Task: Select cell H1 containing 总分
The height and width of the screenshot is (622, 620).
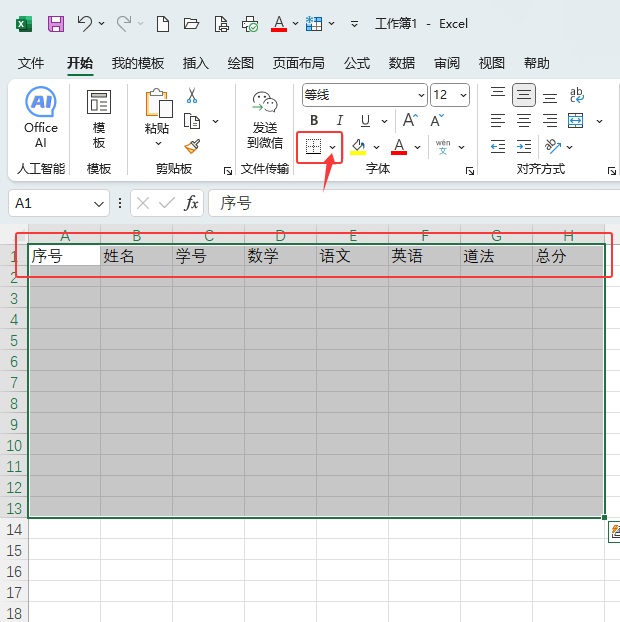Action: pyautogui.click(x=569, y=256)
